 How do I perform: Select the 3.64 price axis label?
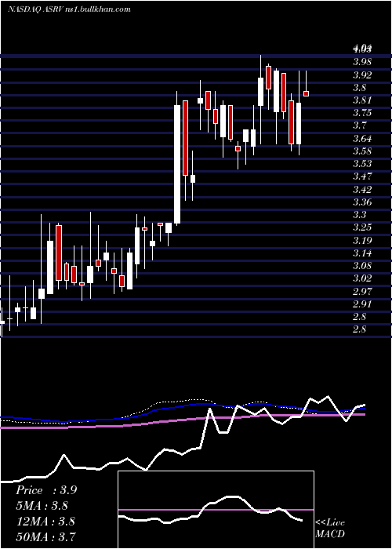(x=362, y=139)
